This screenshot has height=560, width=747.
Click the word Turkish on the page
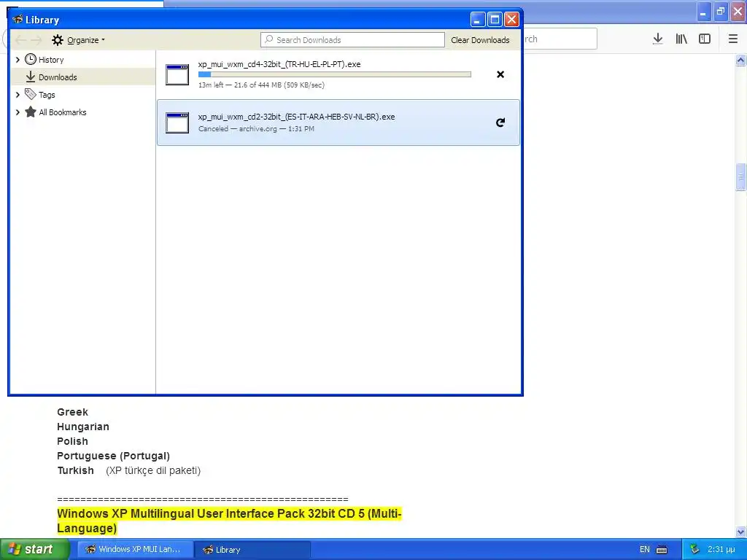(x=75, y=470)
